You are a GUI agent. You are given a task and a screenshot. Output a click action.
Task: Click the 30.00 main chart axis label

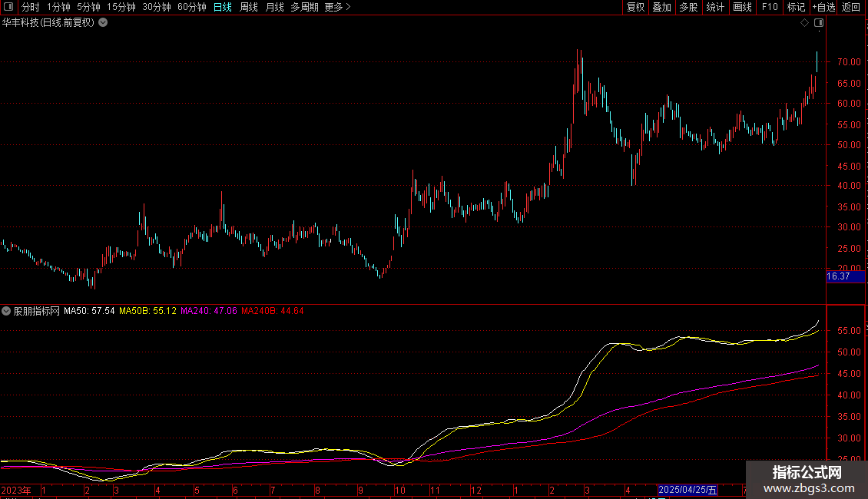(x=849, y=227)
